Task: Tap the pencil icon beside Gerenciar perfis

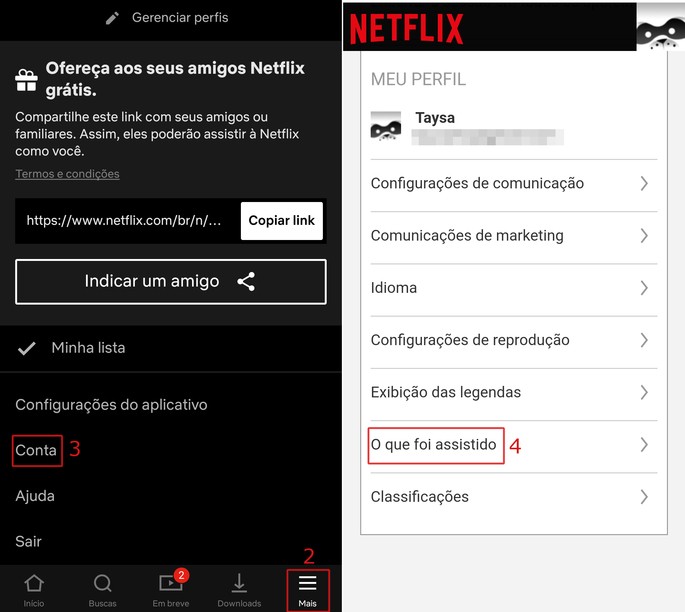Action: (x=113, y=18)
